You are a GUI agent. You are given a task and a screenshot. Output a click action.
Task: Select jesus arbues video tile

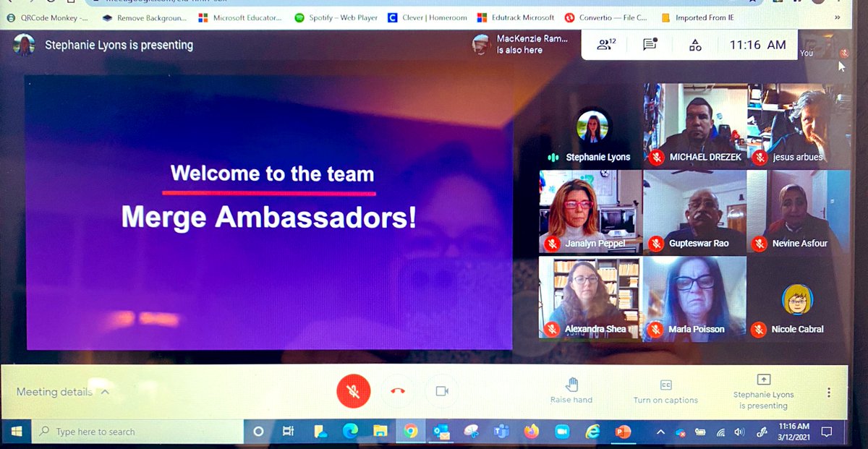coord(799,126)
